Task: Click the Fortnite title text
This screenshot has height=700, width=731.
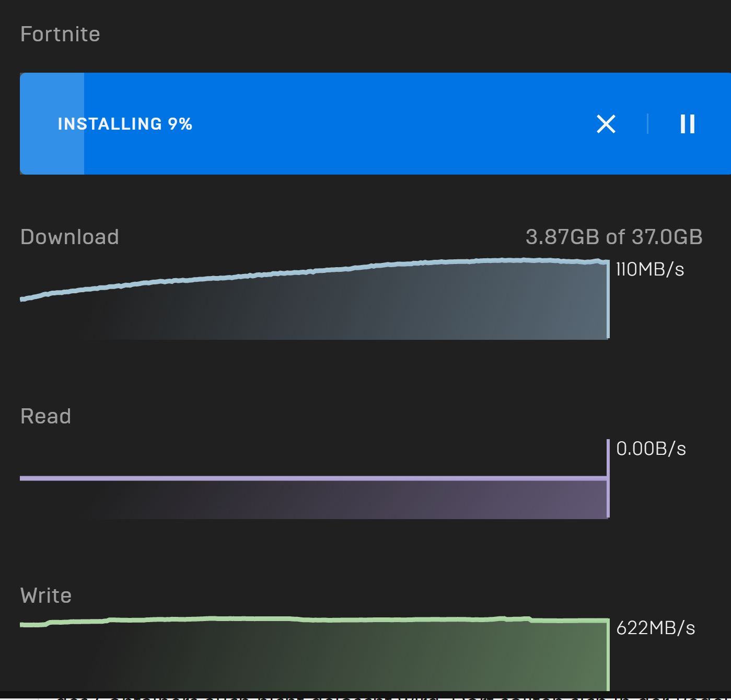Action: point(60,34)
